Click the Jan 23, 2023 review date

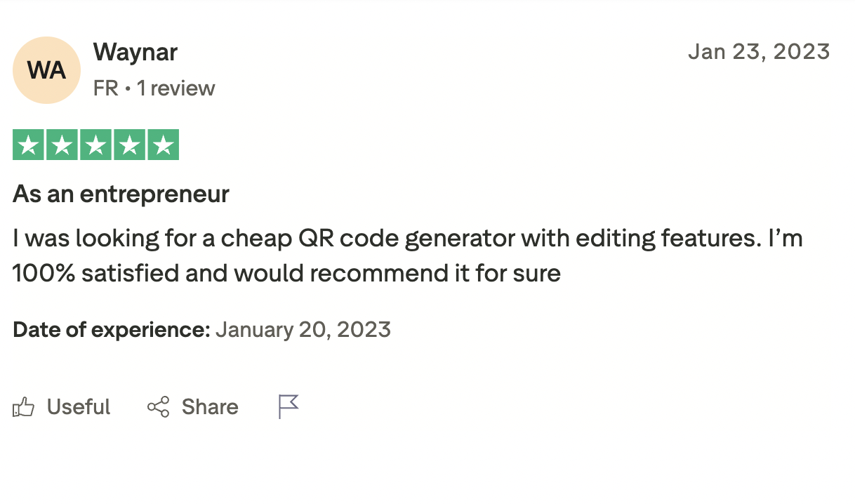click(x=759, y=51)
